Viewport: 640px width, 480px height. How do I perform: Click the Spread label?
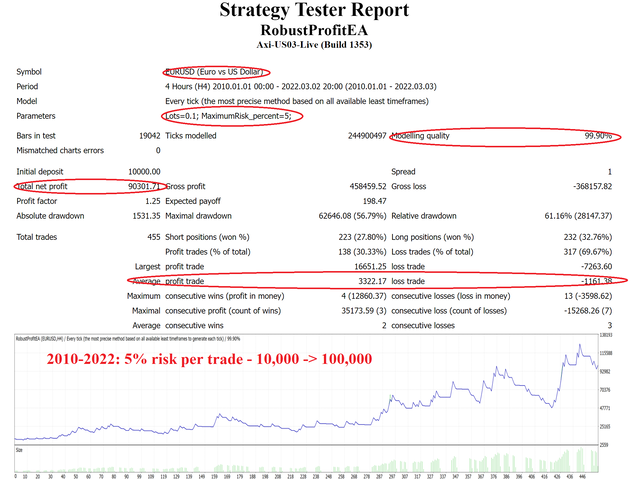click(403, 171)
